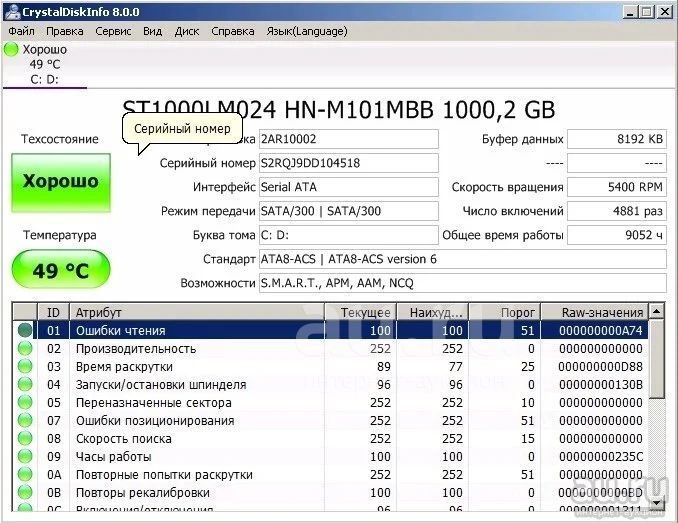Click the status dot of attribute 09

tap(25, 456)
